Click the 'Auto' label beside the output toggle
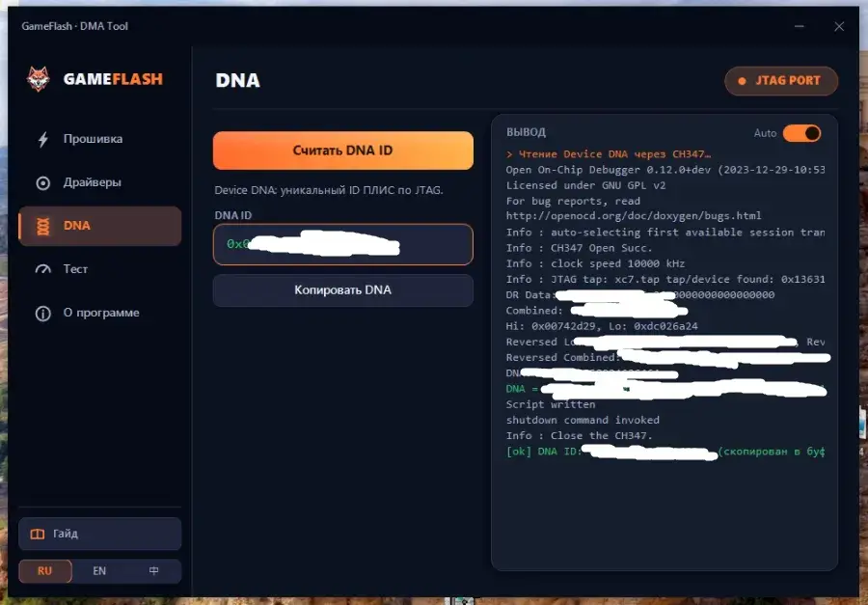The height and width of the screenshot is (605, 868). [x=765, y=133]
